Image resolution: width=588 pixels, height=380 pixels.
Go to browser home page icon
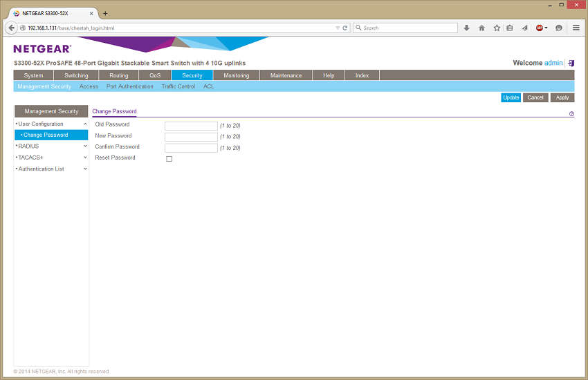pyautogui.click(x=482, y=28)
